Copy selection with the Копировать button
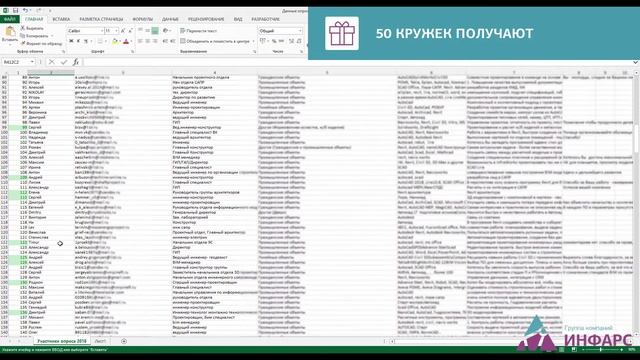This screenshot has height=360, width=640. (34, 36)
